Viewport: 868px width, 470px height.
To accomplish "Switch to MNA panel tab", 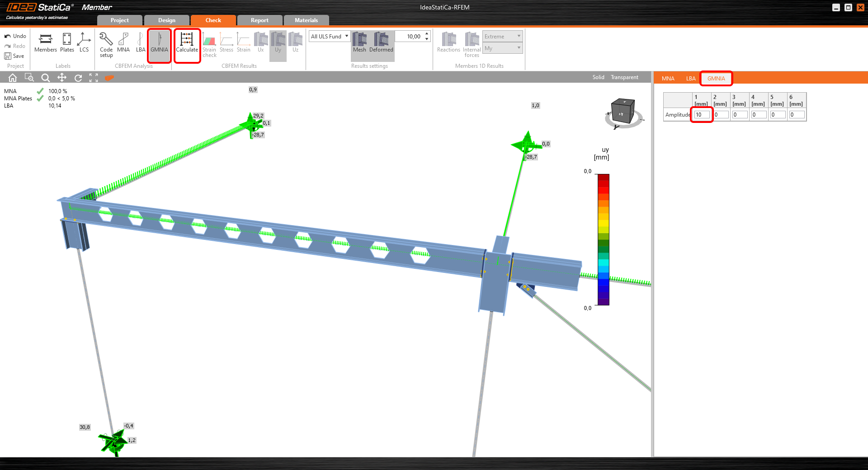I will [668, 79].
